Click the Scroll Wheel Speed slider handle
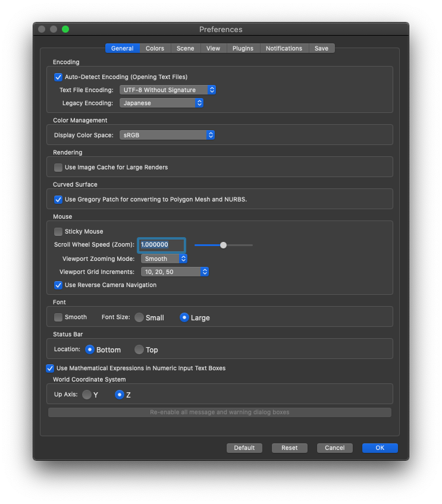 pyautogui.click(x=223, y=245)
